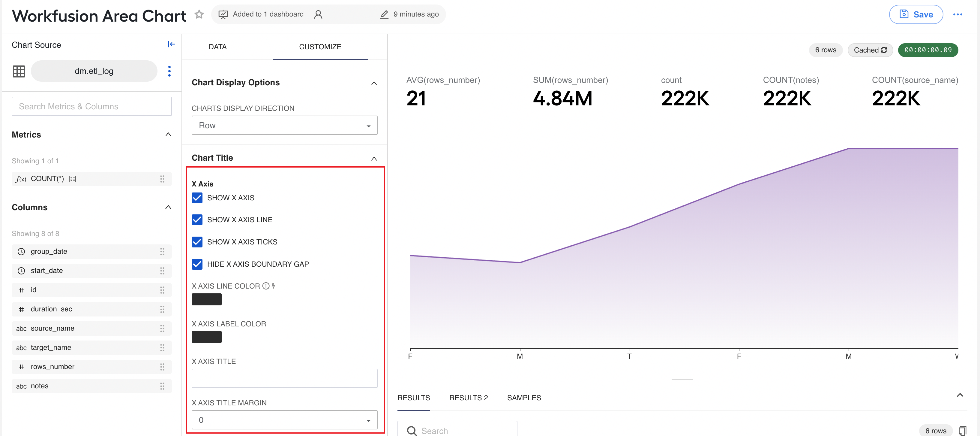Switch to the DATA tab
Image resolution: width=980 pixels, height=436 pixels.
[x=217, y=47]
